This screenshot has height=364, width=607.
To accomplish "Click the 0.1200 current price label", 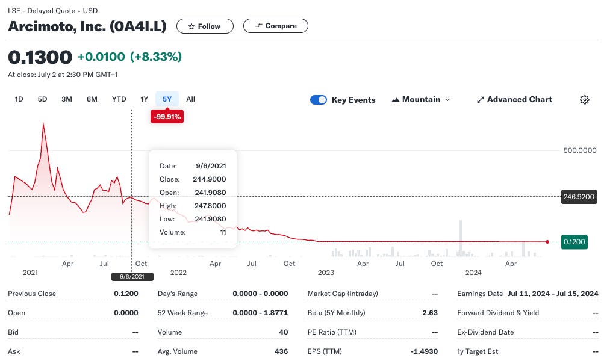I will tap(574, 242).
